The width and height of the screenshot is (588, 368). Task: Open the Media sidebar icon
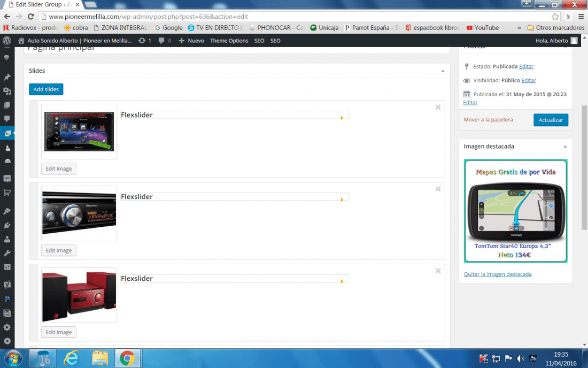(7, 91)
